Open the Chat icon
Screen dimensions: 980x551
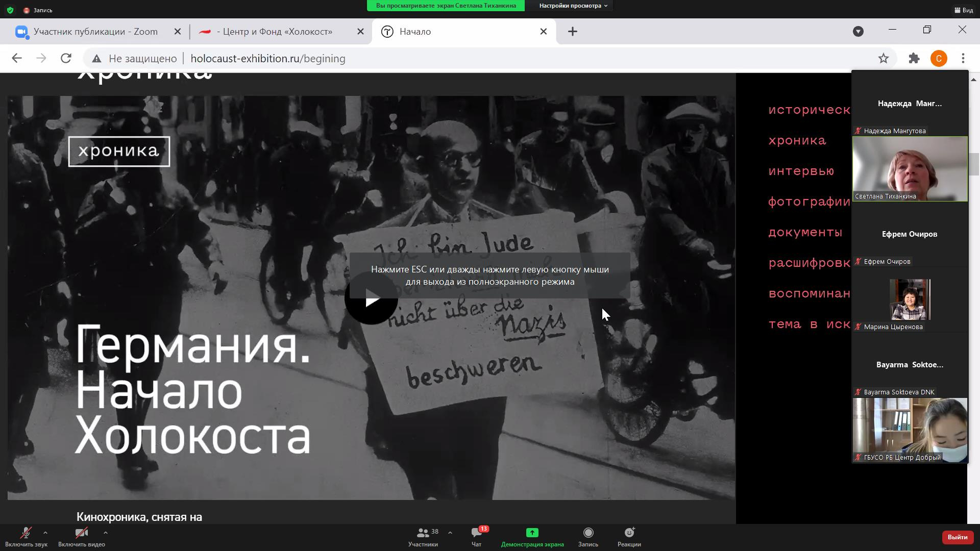[476, 533]
